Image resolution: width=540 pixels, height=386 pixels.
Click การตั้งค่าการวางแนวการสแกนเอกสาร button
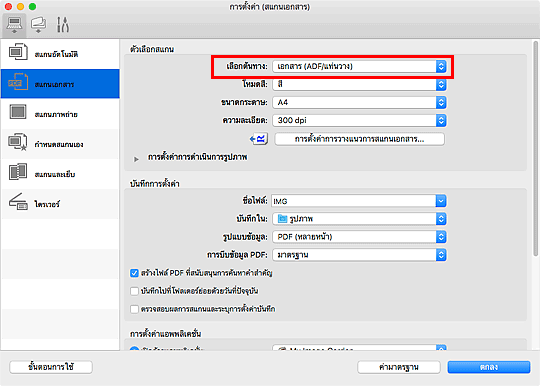pos(359,139)
